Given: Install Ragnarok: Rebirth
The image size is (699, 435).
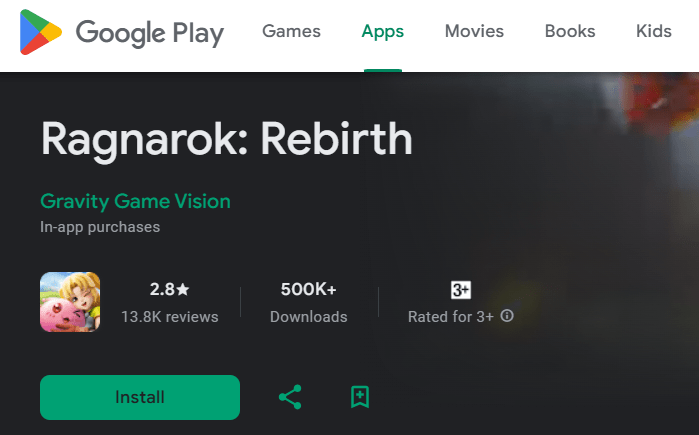Looking at the screenshot, I should (140, 397).
